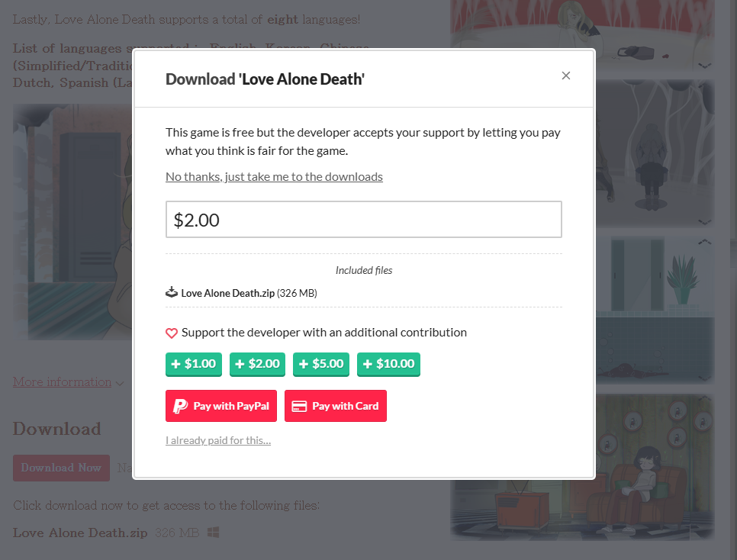The height and width of the screenshot is (560, 737).
Task: Add a $2.00 contribution
Action: click(x=257, y=365)
